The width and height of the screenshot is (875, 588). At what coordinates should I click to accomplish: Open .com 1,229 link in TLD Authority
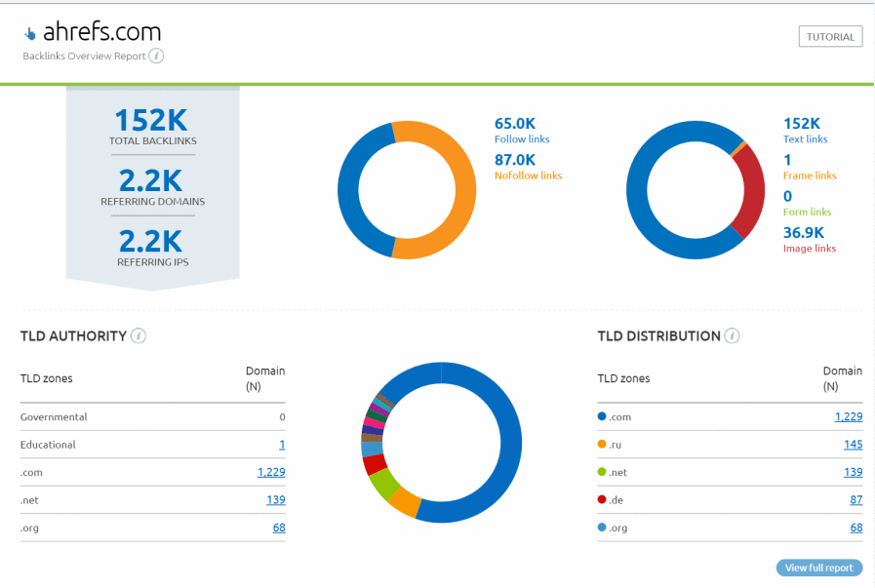tap(271, 473)
